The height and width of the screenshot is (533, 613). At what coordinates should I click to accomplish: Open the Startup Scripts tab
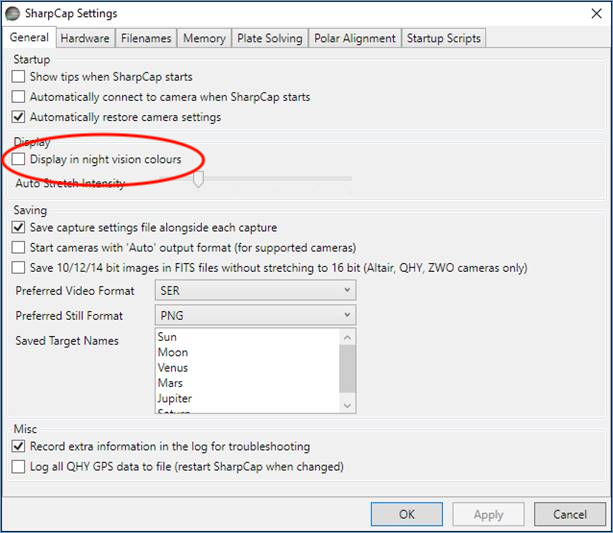coord(443,38)
